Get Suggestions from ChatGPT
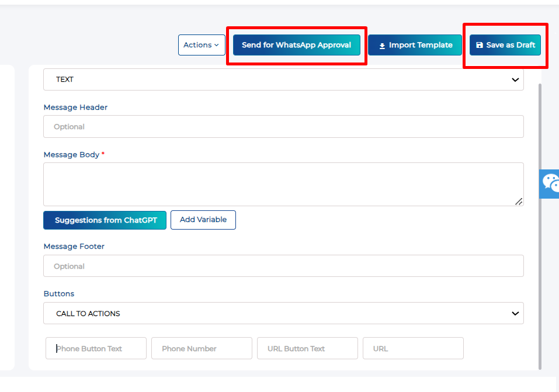Screen dimensions: 559x392 click(105, 220)
